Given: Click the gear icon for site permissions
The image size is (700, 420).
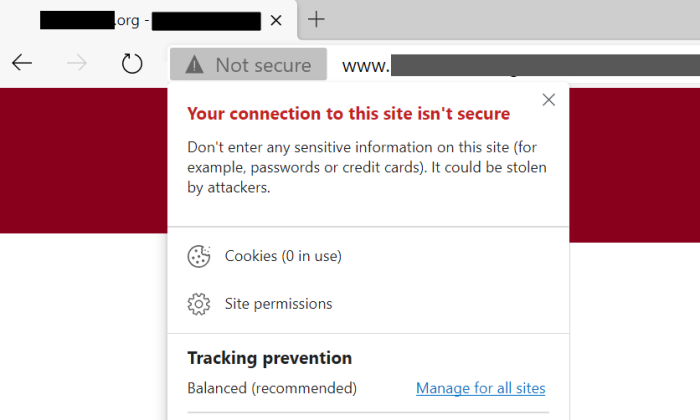Looking at the screenshot, I should 199,304.
